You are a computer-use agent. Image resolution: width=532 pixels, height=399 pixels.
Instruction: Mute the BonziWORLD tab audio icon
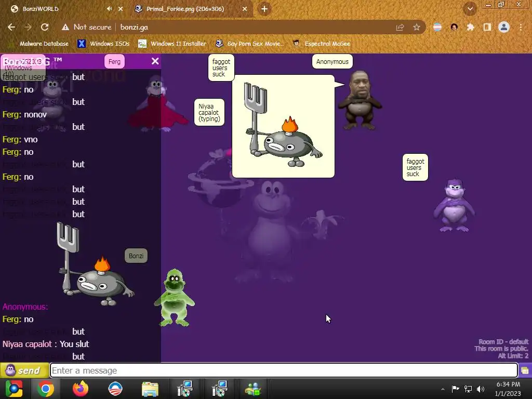[x=109, y=9]
